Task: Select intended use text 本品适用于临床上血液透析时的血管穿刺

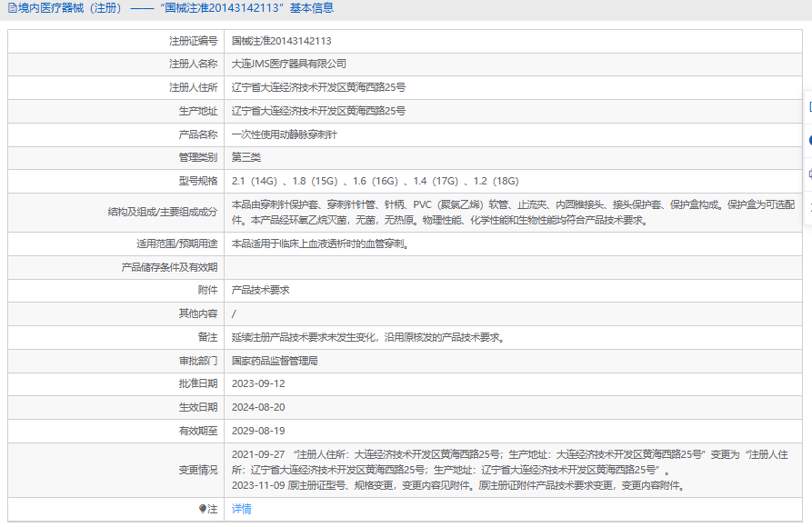Action: point(320,244)
